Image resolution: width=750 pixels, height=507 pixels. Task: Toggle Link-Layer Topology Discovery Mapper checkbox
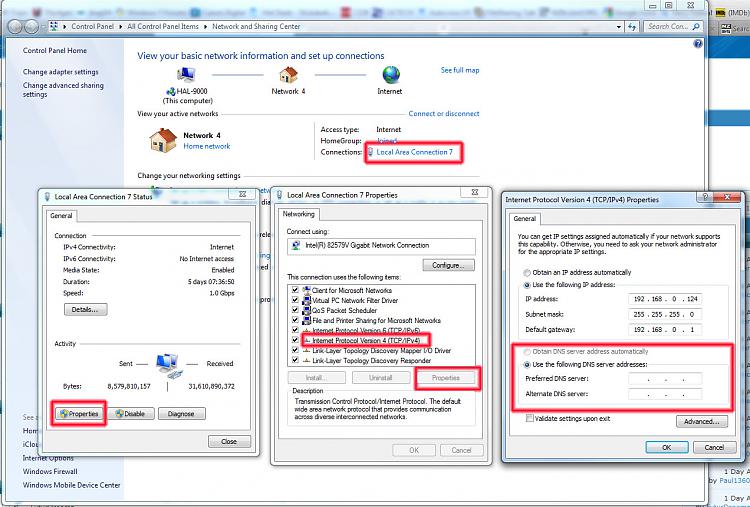(x=295, y=351)
